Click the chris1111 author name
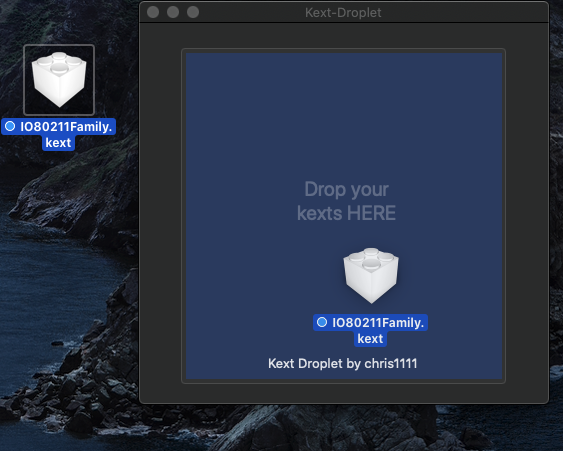Viewport: 563px width, 451px height. coord(391,363)
